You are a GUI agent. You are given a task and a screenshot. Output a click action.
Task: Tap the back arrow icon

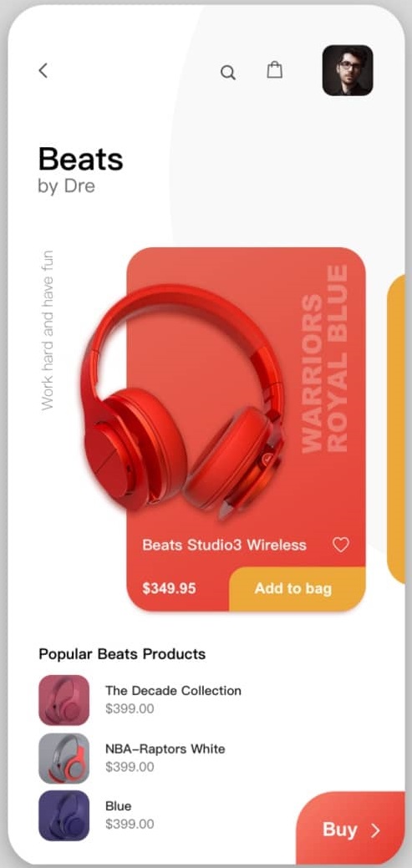43,70
